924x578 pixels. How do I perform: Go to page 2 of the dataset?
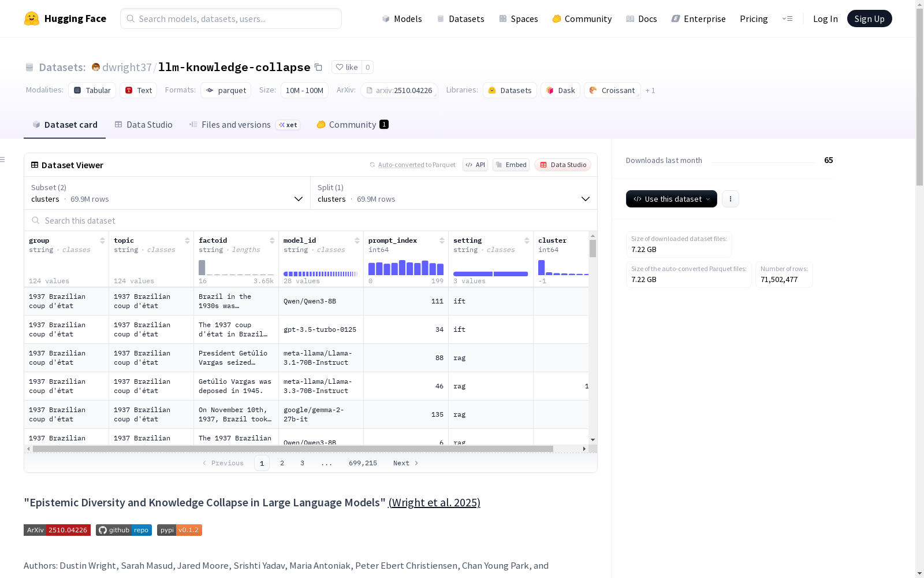pos(282,463)
